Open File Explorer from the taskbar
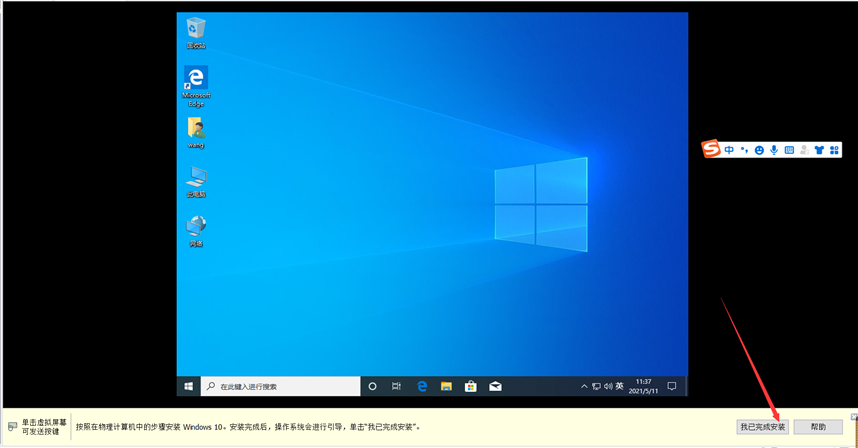 [446, 386]
